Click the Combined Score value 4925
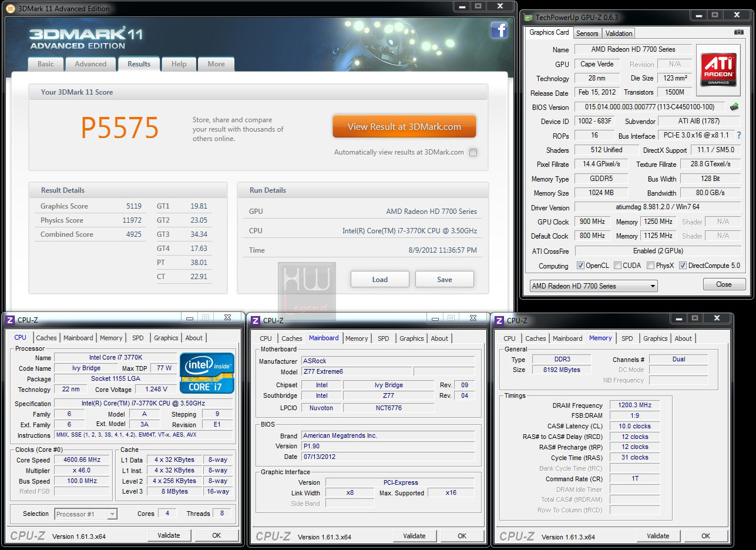This screenshot has width=756, height=550. tap(134, 234)
